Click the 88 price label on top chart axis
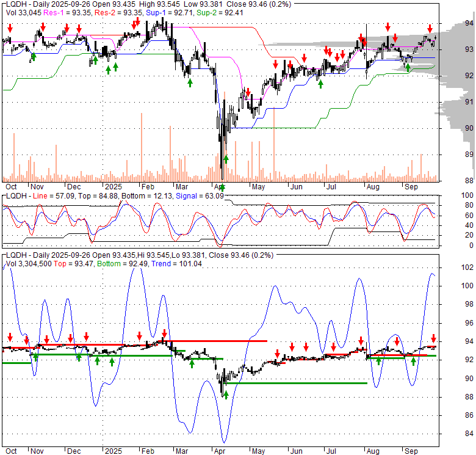 click(469, 180)
